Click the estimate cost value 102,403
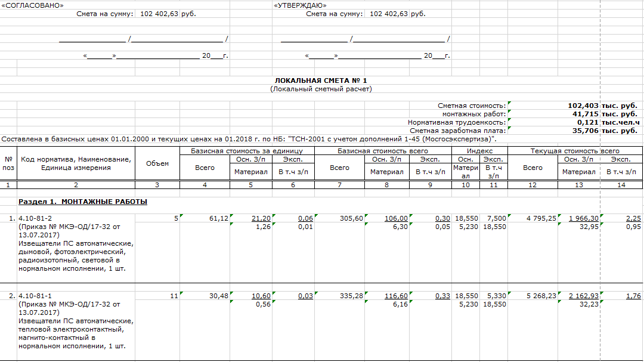This screenshot has width=644, height=362. [583, 106]
